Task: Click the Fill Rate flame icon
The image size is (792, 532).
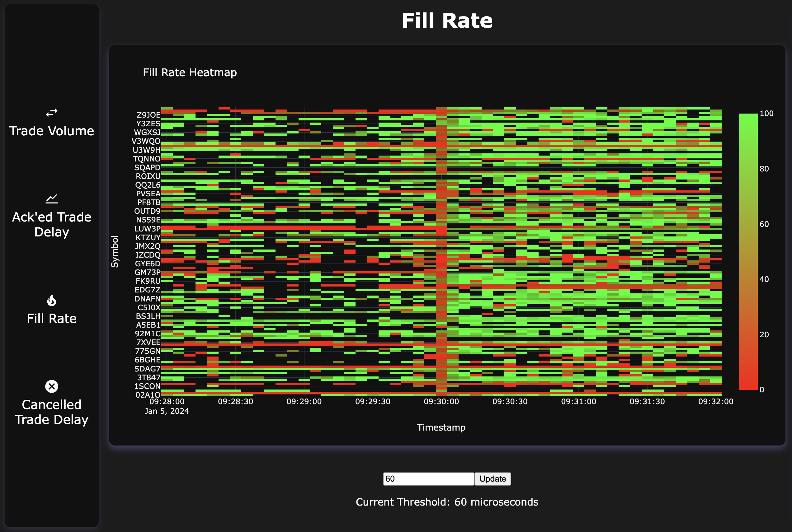Action: pos(52,300)
